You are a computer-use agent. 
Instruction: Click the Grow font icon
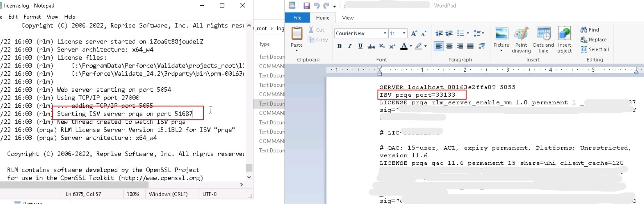pos(414,34)
